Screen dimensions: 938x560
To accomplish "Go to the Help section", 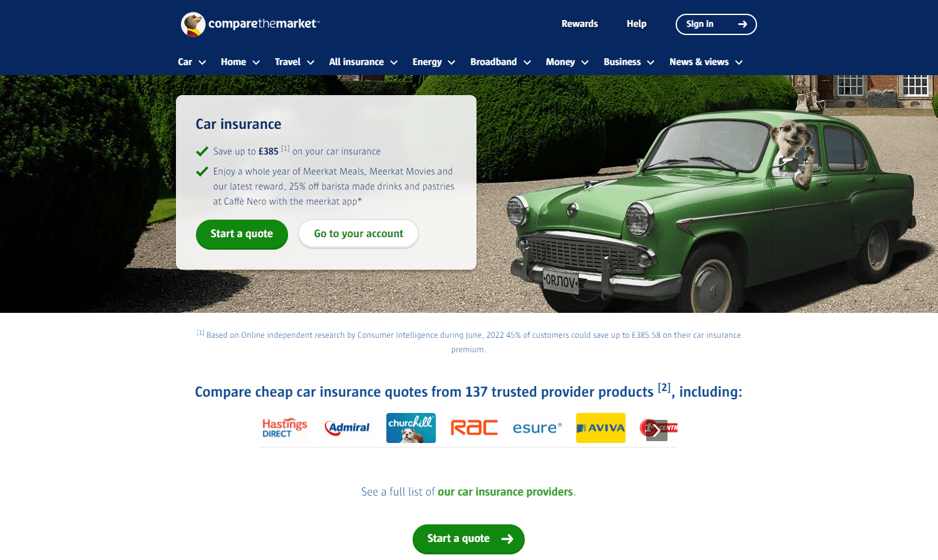I will click(636, 24).
